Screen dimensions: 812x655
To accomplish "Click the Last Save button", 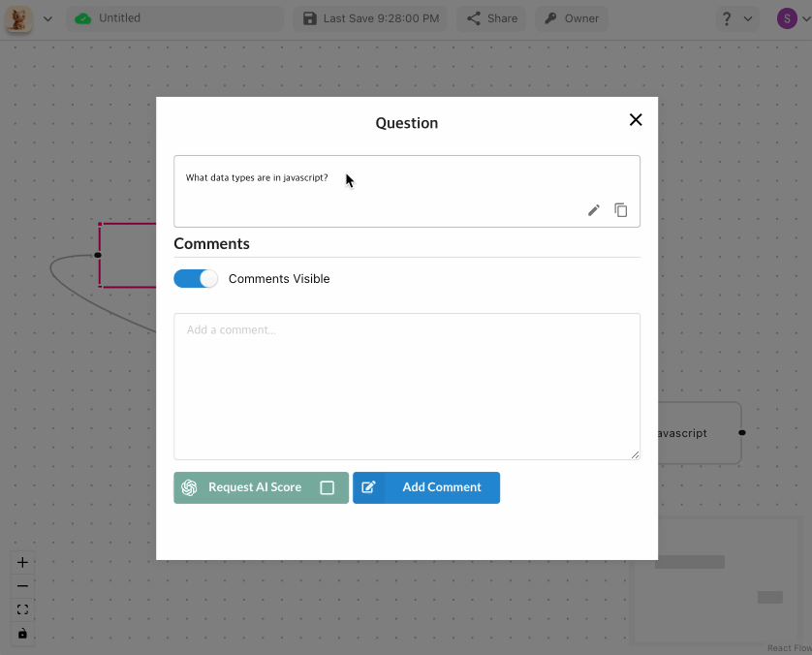I will point(370,18).
